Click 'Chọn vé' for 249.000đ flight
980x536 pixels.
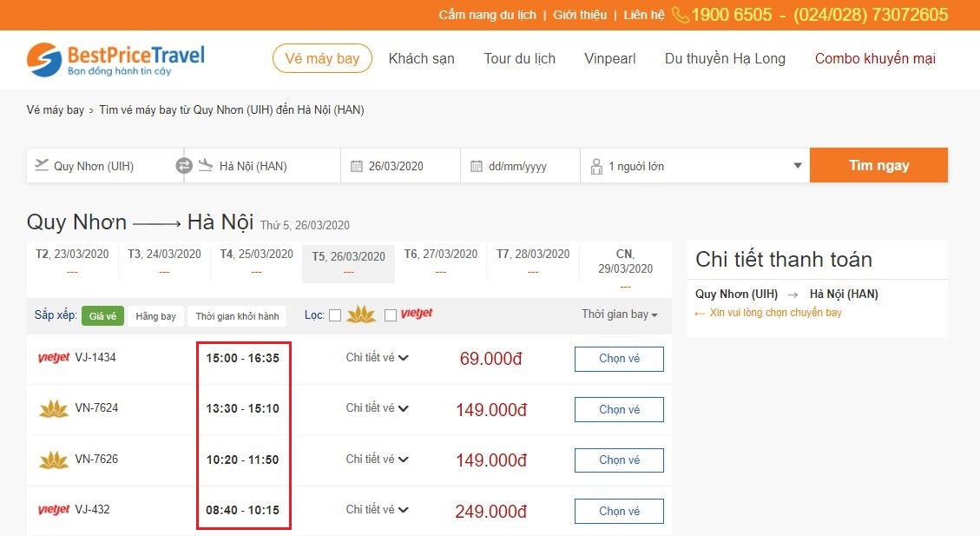619,511
